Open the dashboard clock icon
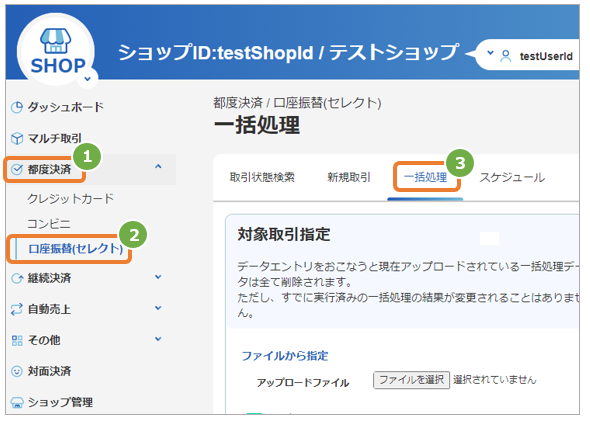This screenshot has width=590, height=424. 17,107
